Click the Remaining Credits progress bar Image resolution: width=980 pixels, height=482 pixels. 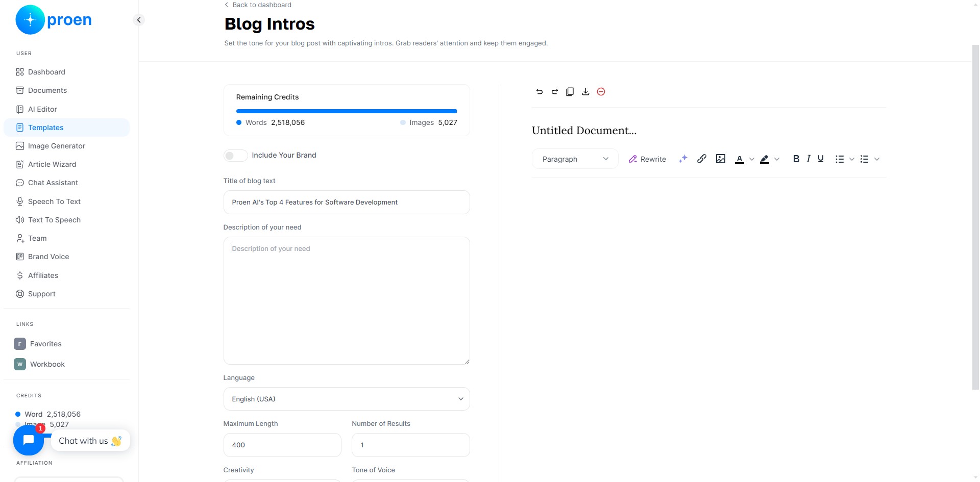pos(347,111)
